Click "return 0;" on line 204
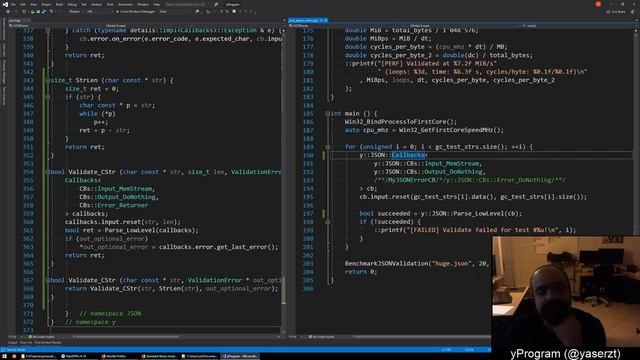The height and width of the screenshot is (360, 640). 361,272
